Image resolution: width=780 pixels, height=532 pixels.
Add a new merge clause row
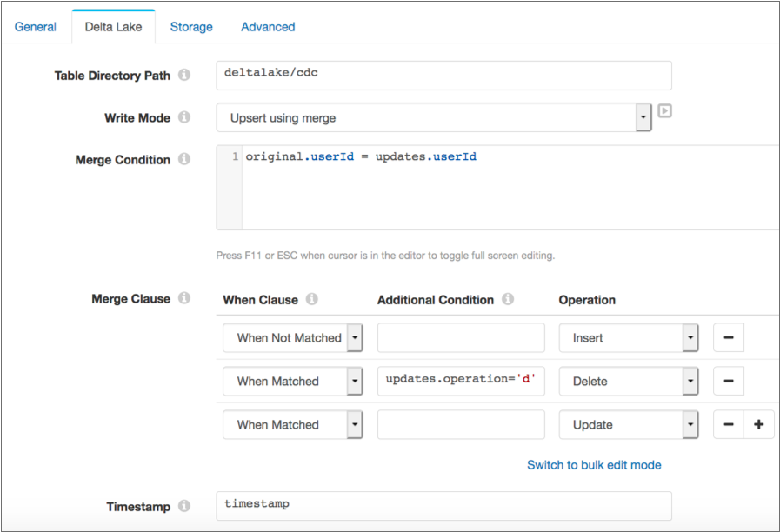point(759,424)
